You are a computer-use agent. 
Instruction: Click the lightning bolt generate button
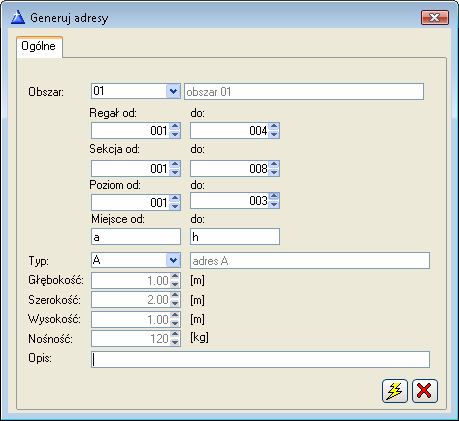click(x=395, y=391)
